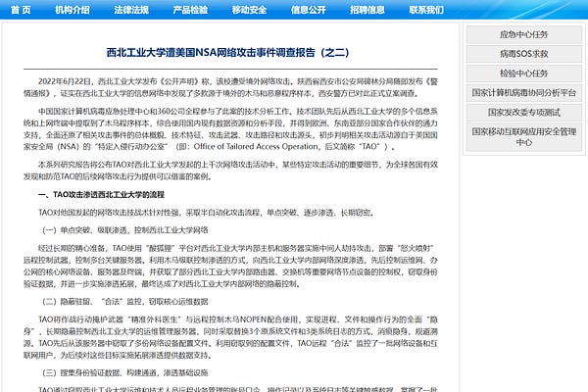The width and height of the screenshot is (588, 392).
Task: Click the 检验中心任务 sidebar button
Action: coord(524,73)
